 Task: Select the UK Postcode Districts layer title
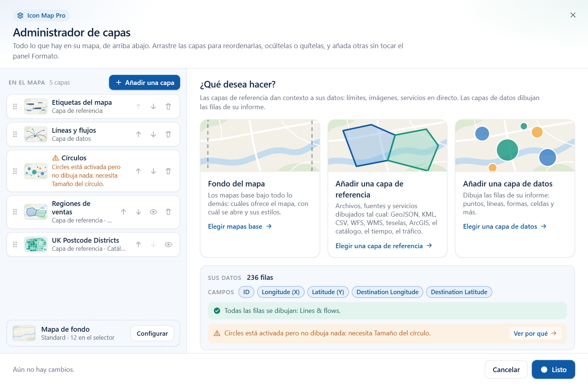pyautogui.click(x=86, y=240)
